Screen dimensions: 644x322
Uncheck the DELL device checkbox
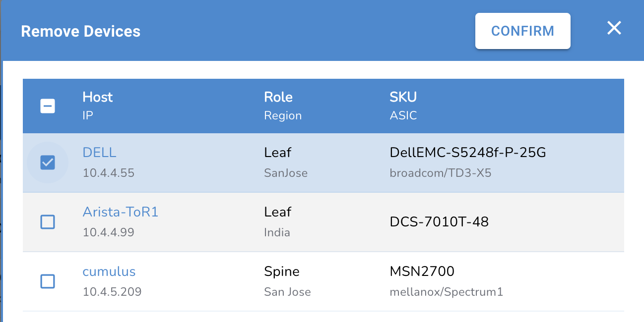pos(48,162)
